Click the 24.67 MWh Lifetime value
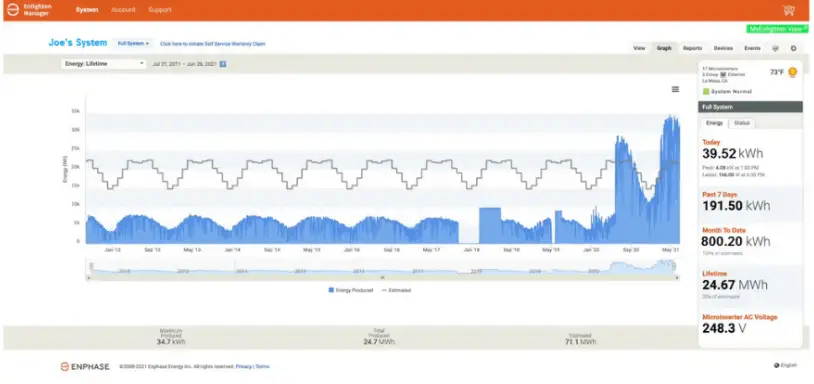This screenshot has width=814, height=384. click(x=734, y=285)
